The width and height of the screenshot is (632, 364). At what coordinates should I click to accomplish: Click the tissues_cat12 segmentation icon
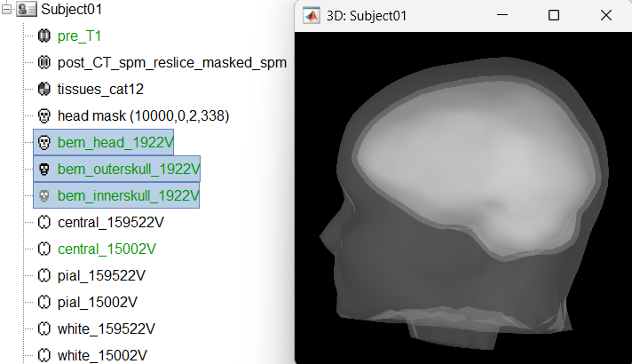[x=44, y=89]
